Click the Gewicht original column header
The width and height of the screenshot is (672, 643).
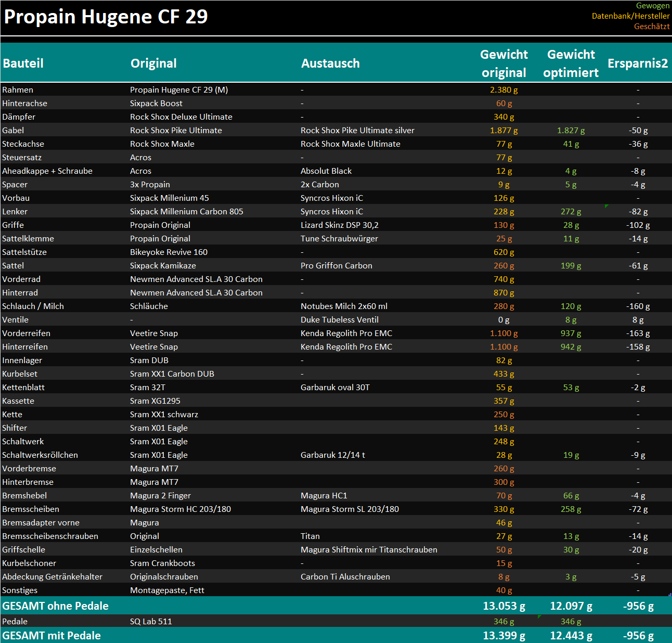(504, 63)
